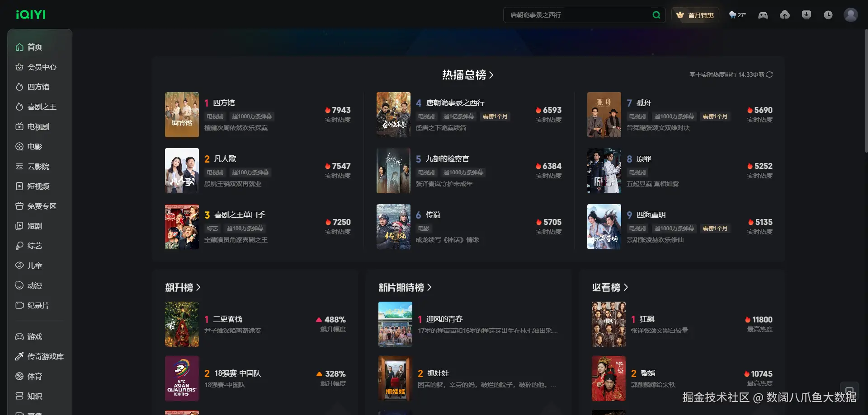Viewport: 868px width, 415px height.
Task: Click the 动漫 icon in sidebar
Action: click(19, 285)
